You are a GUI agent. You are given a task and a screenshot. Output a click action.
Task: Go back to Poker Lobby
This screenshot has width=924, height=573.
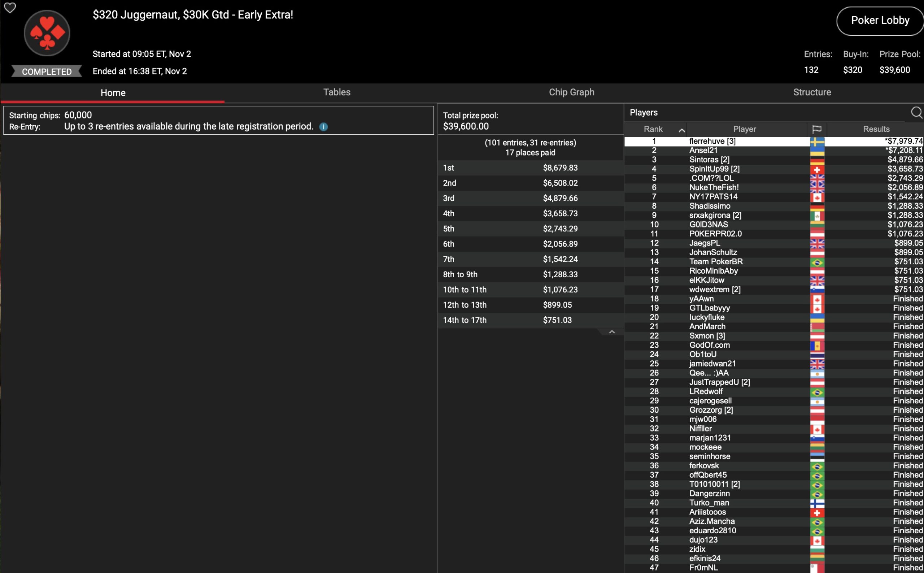(880, 21)
